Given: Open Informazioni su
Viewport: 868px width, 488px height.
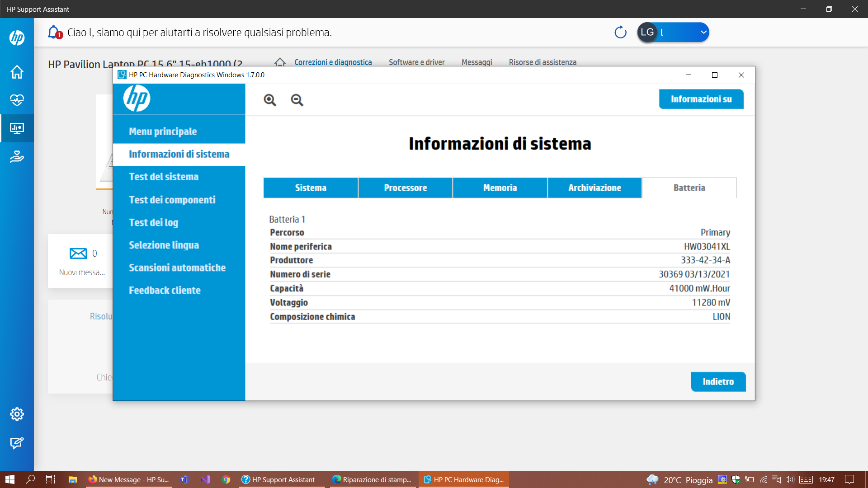Looking at the screenshot, I should [701, 99].
